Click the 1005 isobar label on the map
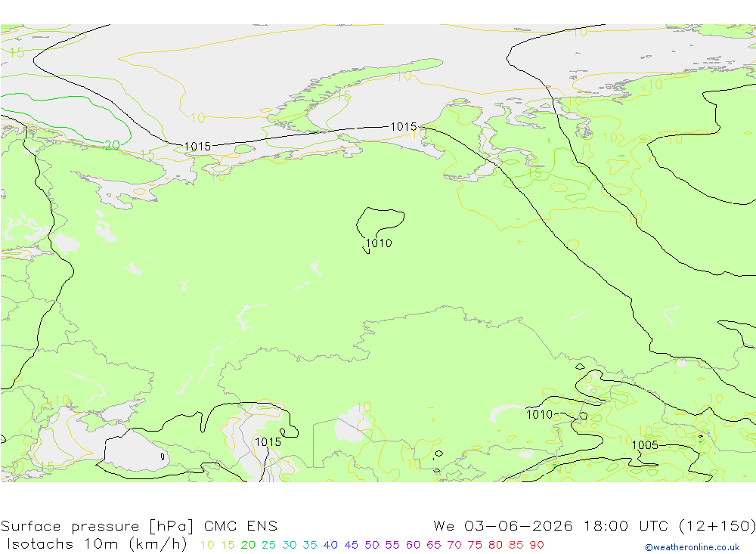 click(x=645, y=445)
